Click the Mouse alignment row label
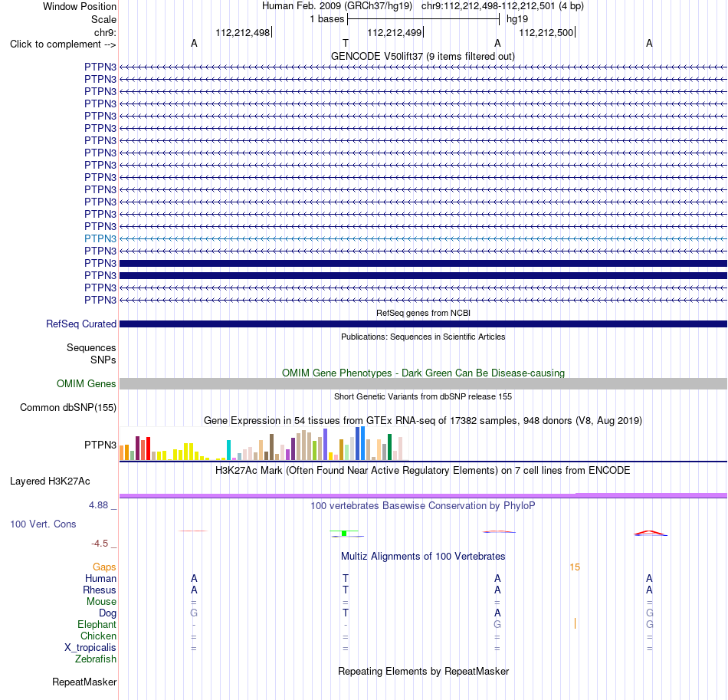This screenshot has width=728, height=700. click(x=101, y=602)
